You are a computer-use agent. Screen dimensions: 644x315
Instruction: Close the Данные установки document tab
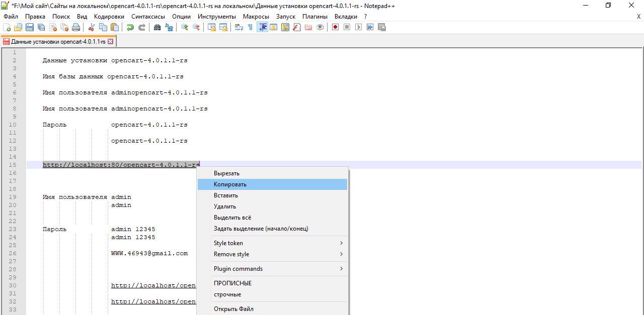point(111,42)
